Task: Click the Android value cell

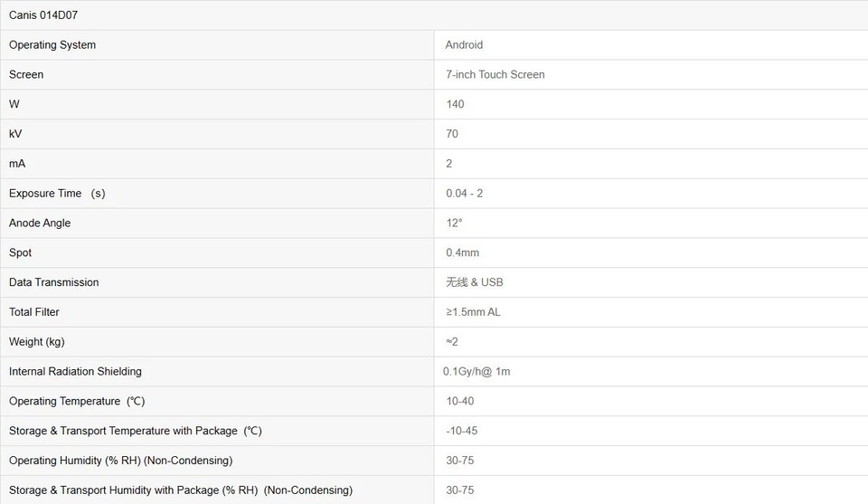Action: (464, 45)
